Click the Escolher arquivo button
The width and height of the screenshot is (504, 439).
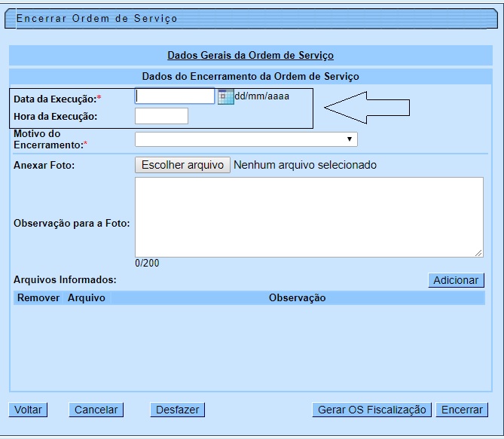pos(182,165)
